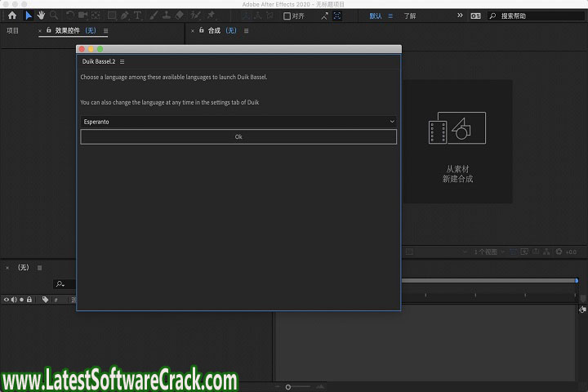Select the Pan Behind anchor point tool
588x392 pixels.
[x=96, y=16]
